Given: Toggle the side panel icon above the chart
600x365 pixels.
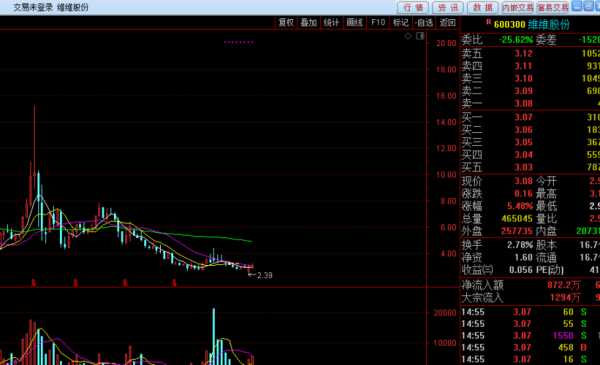Looking at the screenshot, I should click(420, 36).
